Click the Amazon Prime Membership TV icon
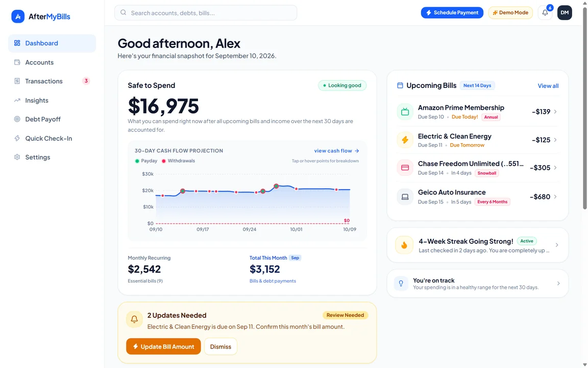The width and height of the screenshot is (588, 368). click(405, 112)
